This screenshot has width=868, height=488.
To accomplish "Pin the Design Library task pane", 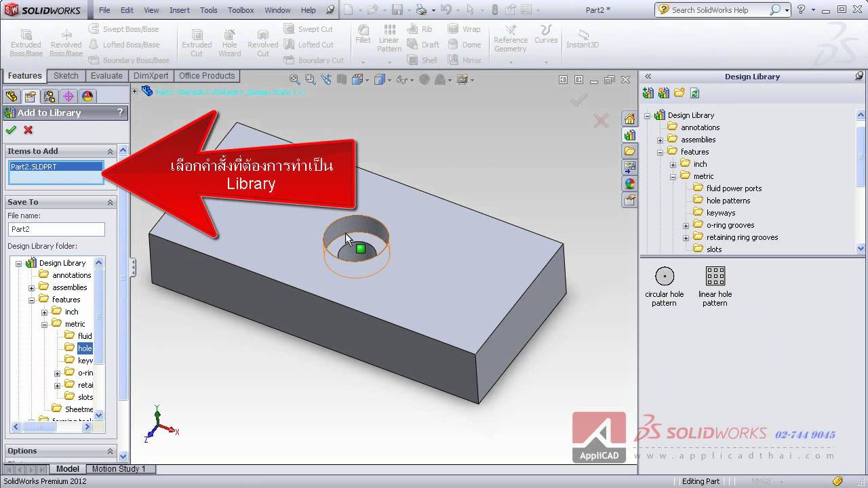I will coord(860,77).
